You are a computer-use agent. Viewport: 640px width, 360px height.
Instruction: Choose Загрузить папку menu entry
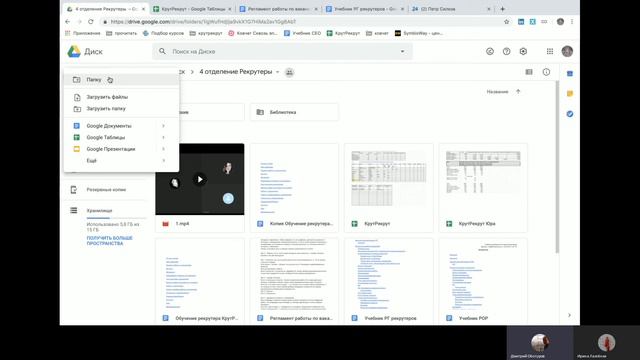(121, 109)
